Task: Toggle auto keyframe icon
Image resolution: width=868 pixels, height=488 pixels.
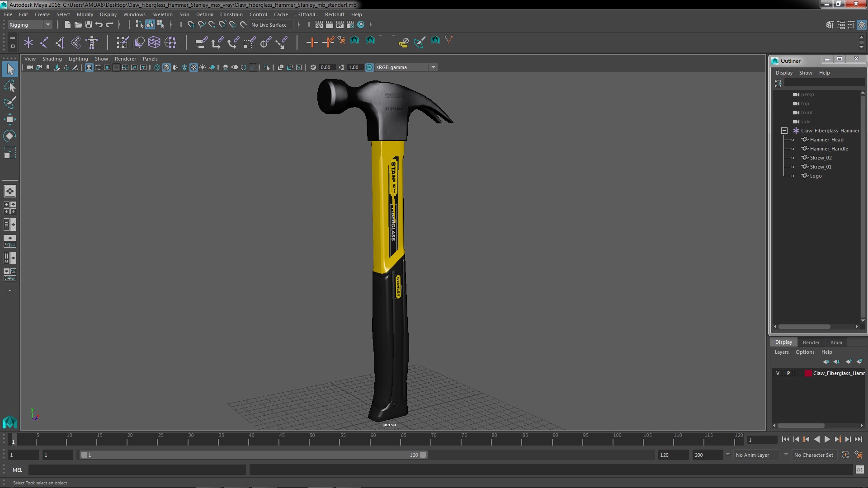Action: pos(845,455)
